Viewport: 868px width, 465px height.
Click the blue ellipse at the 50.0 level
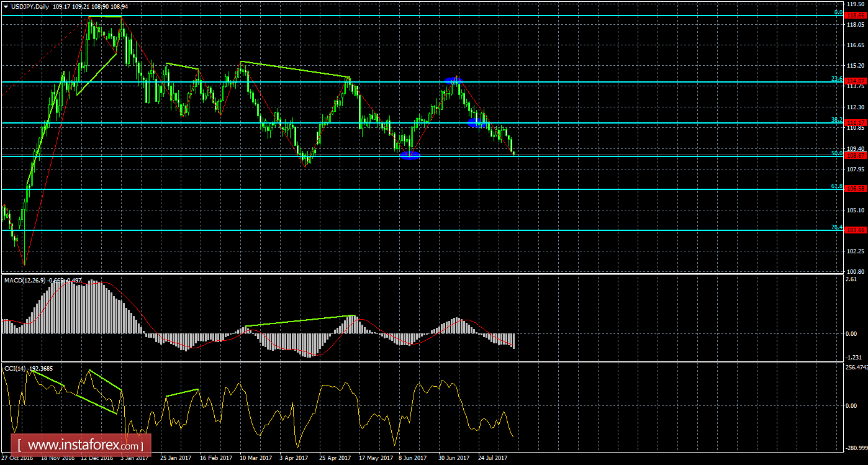tap(410, 155)
